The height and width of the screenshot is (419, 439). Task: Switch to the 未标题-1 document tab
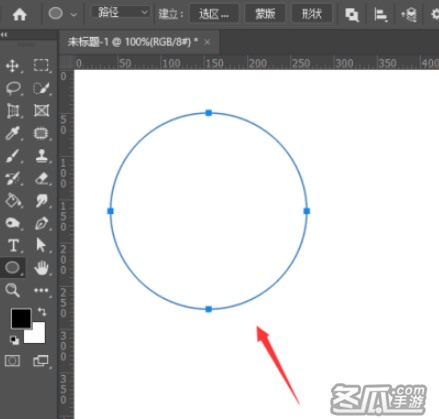[132, 42]
